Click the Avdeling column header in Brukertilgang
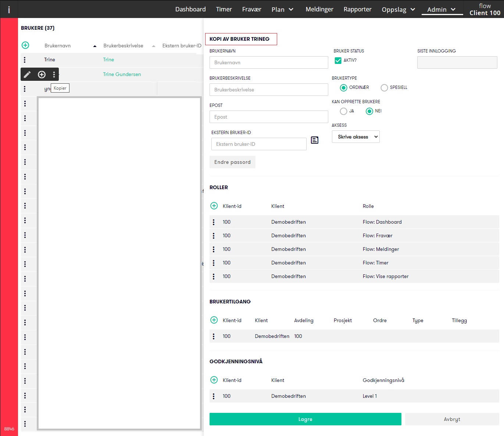Image resolution: width=504 pixels, height=436 pixels. [x=304, y=320]
